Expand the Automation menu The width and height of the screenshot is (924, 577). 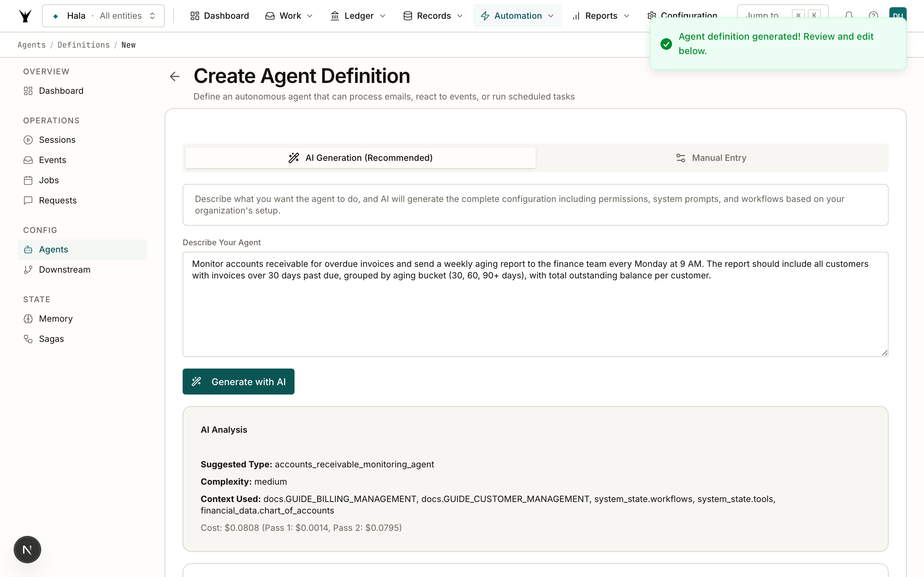tap(517, 16)
